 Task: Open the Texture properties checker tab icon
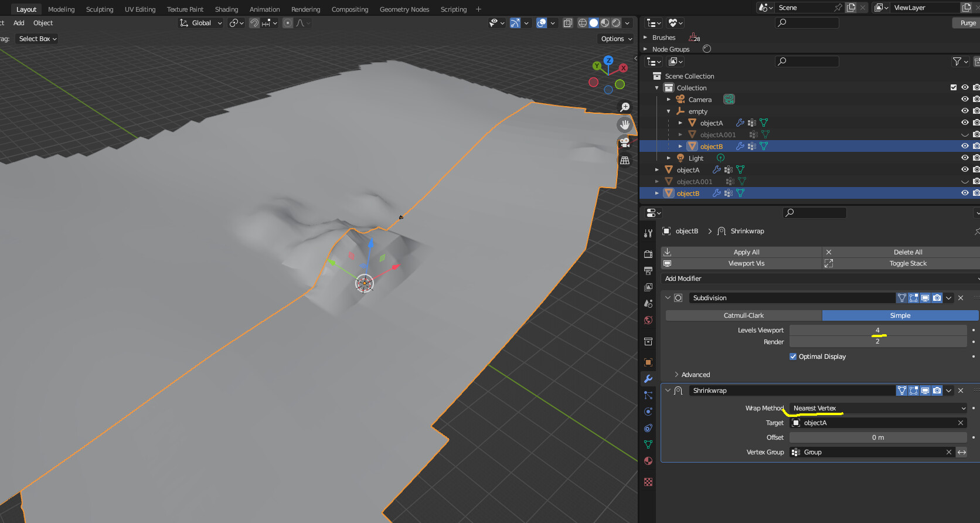648,482
